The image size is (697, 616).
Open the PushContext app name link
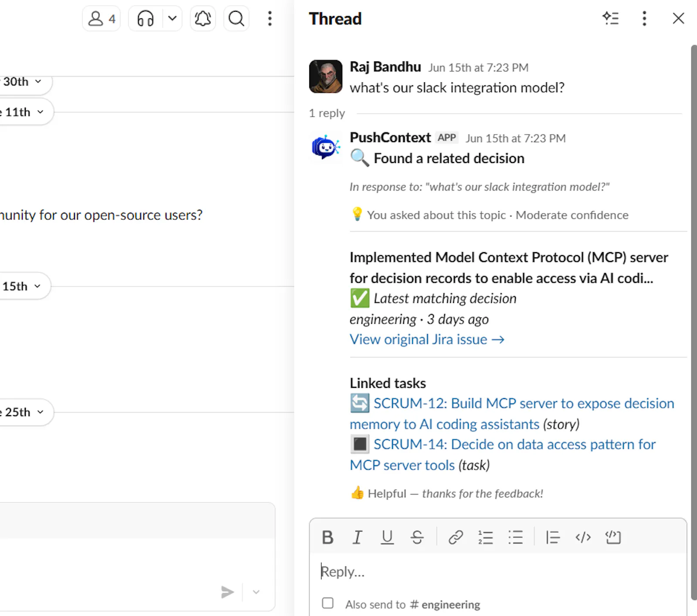click(390, 138)
